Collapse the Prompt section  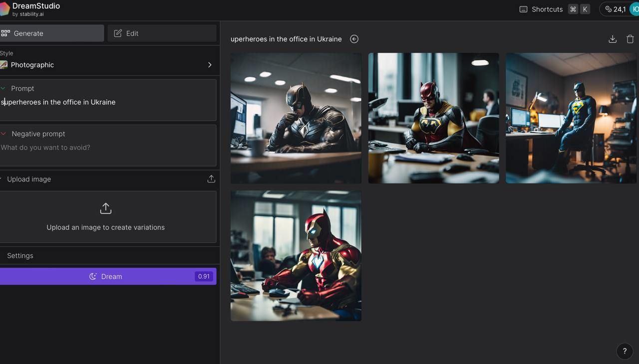pyautogui.click(x=4, y=88)
